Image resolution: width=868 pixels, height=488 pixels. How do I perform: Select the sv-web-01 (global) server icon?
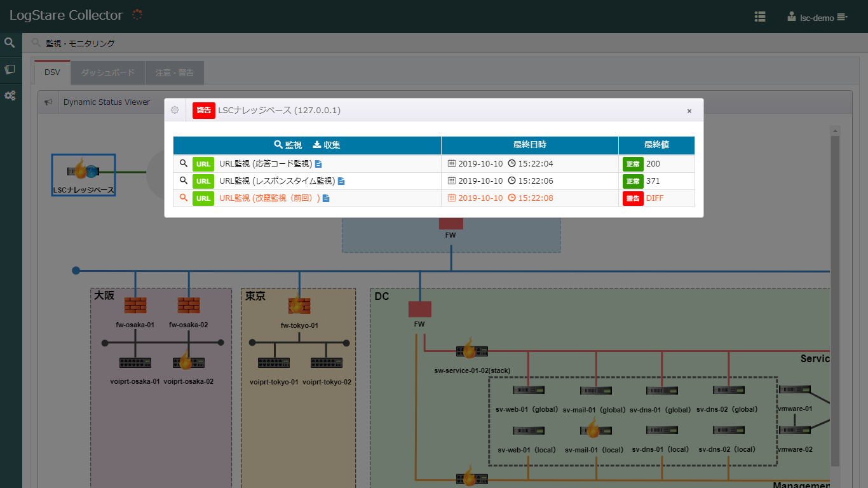529,390
